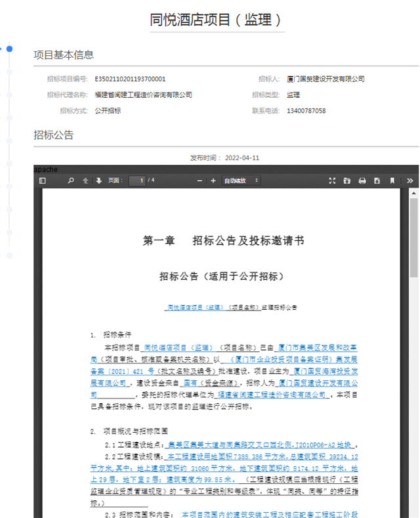Select tenderer 厦门国贸建设开发有限公司

(325, 79)
